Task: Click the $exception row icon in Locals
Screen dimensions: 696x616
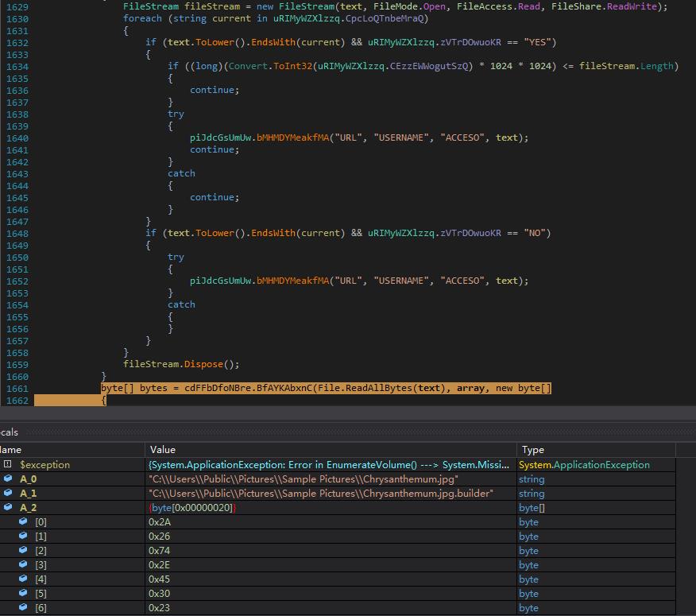Action: point(7,464)
